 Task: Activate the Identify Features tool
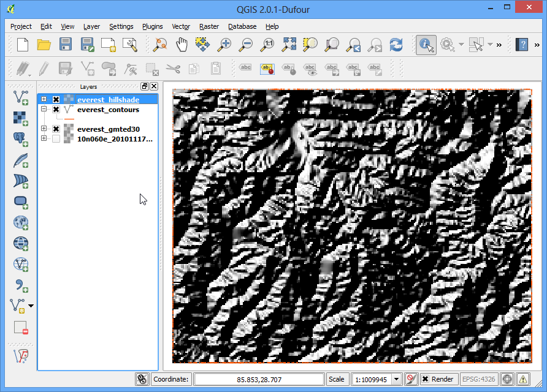pyautogui.click(x=426, y=45)
